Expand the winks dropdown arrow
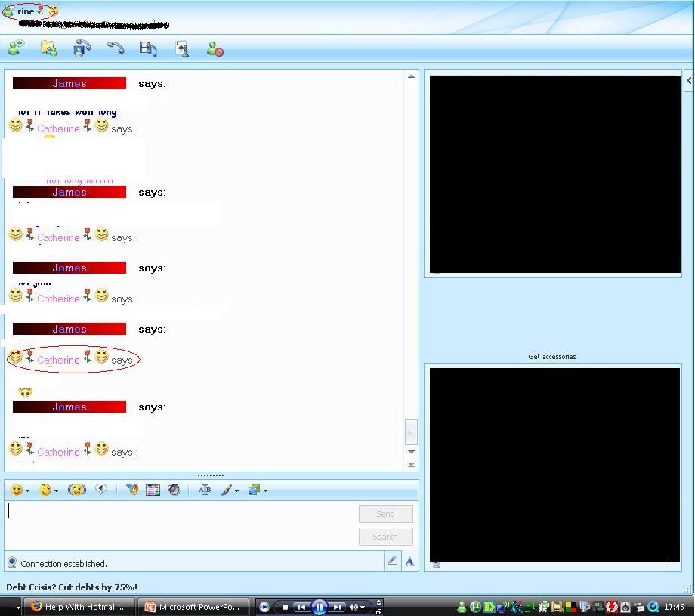Image resolution: width=695 pixels, height=616 pixels. (57, 491)
